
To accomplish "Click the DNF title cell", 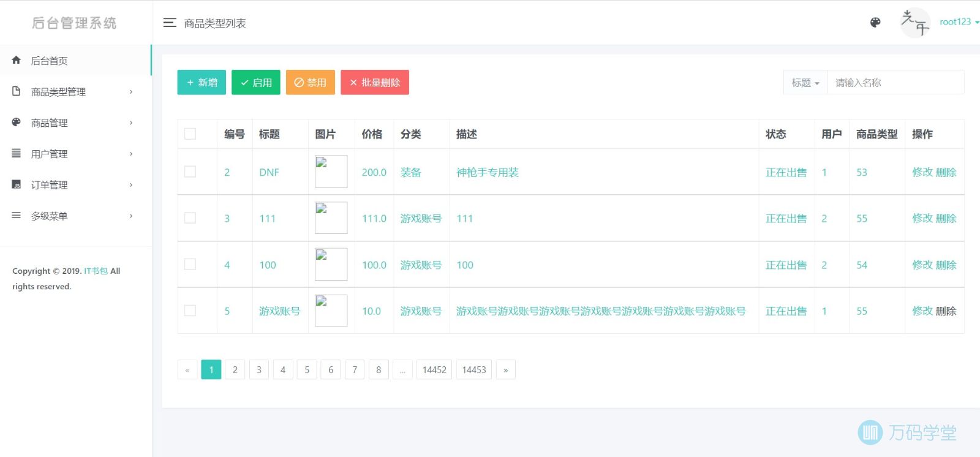I will tap(269, 172).
